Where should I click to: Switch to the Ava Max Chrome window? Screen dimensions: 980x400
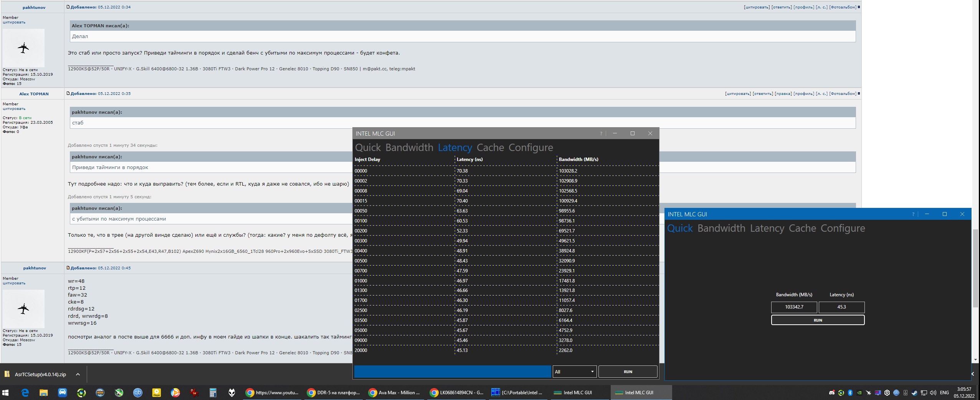point(395,392)
